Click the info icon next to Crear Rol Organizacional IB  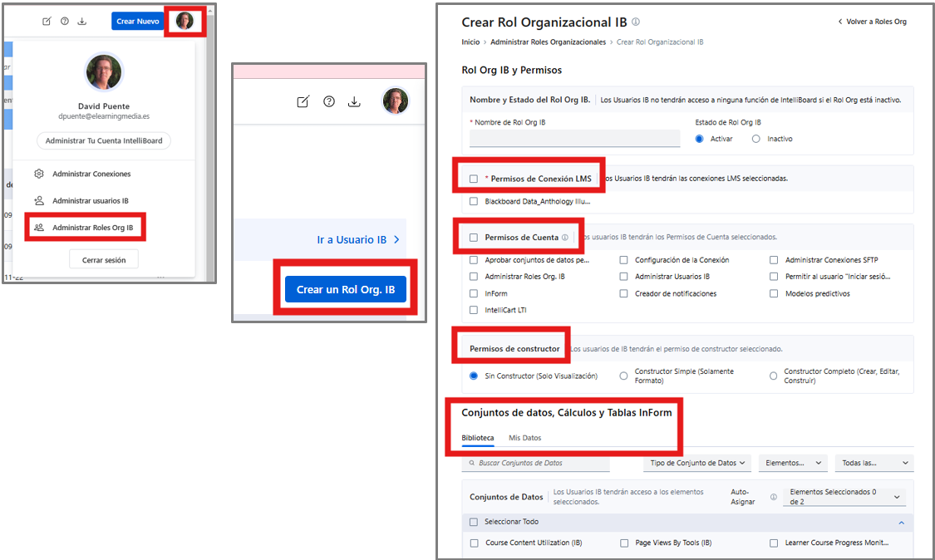tap(636, 22)
